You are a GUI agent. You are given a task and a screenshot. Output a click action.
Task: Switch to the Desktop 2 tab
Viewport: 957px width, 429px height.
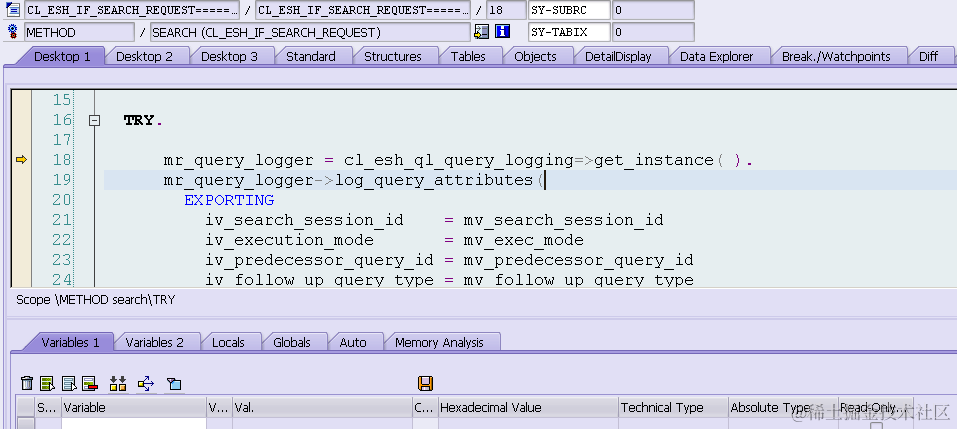pos(144,56)
